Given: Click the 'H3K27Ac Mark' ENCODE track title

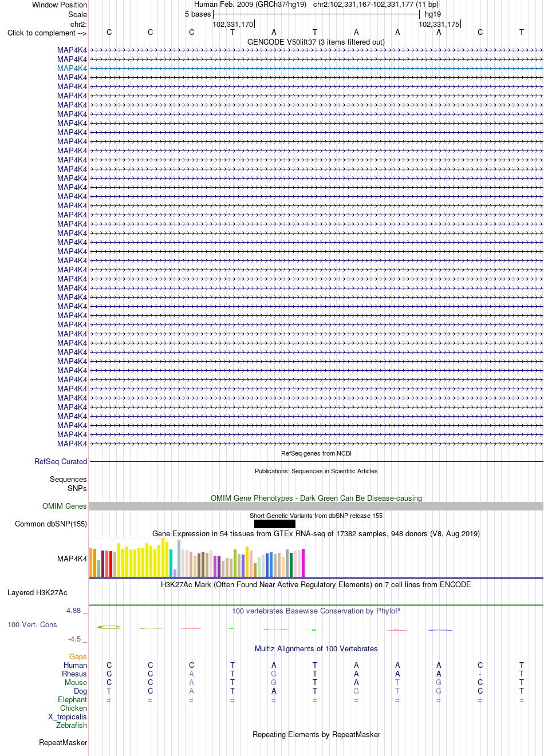Looking at the screenshot, I should tap(316, 584).
